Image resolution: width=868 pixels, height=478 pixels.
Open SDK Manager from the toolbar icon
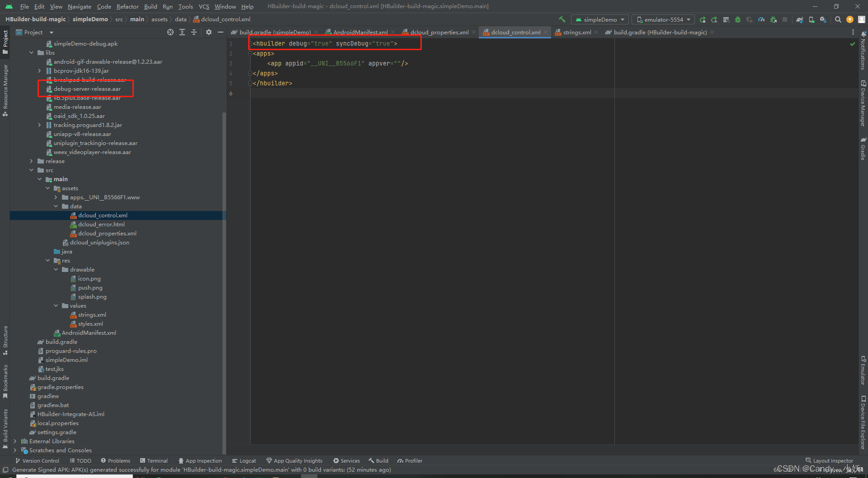[823, 19]
